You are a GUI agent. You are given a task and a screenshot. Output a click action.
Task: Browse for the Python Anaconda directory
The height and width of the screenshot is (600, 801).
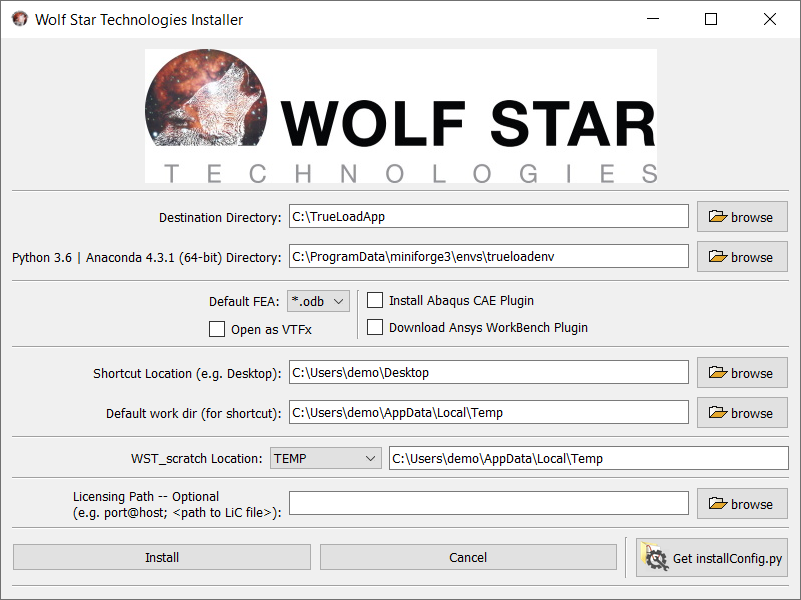click(x=742, y=257)
